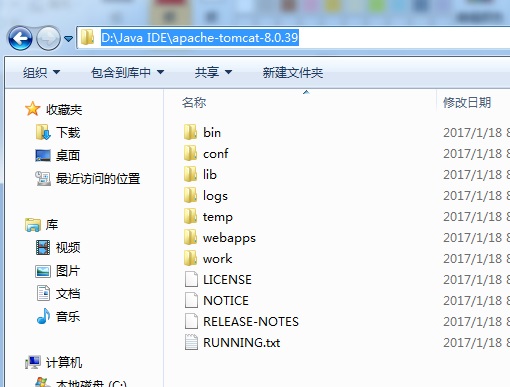Image resolution: width=510 pixels, height=387 pixels.
Task: Click the logs folder icon
Action: click(x=191, y=195)
